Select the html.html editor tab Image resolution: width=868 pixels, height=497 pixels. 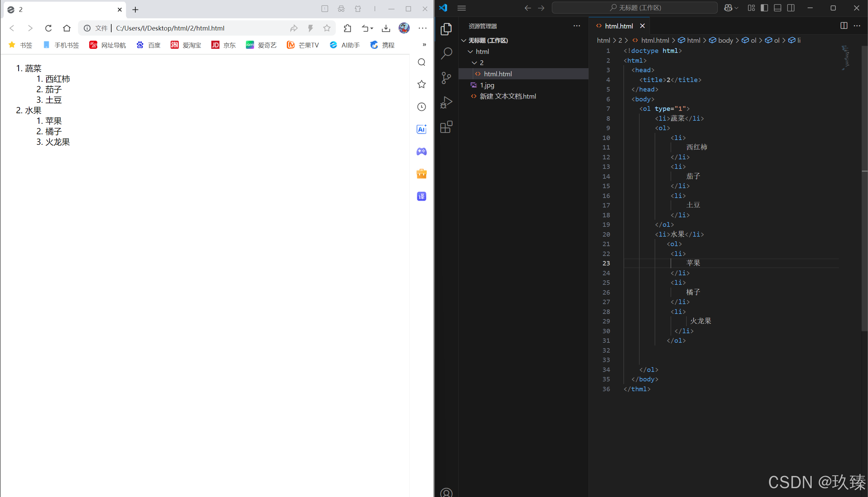618,26
